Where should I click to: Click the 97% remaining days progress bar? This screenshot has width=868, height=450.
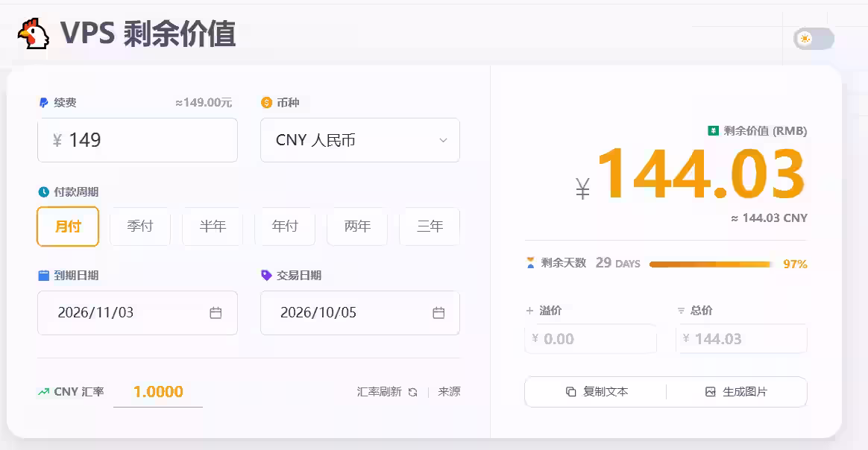711,264
